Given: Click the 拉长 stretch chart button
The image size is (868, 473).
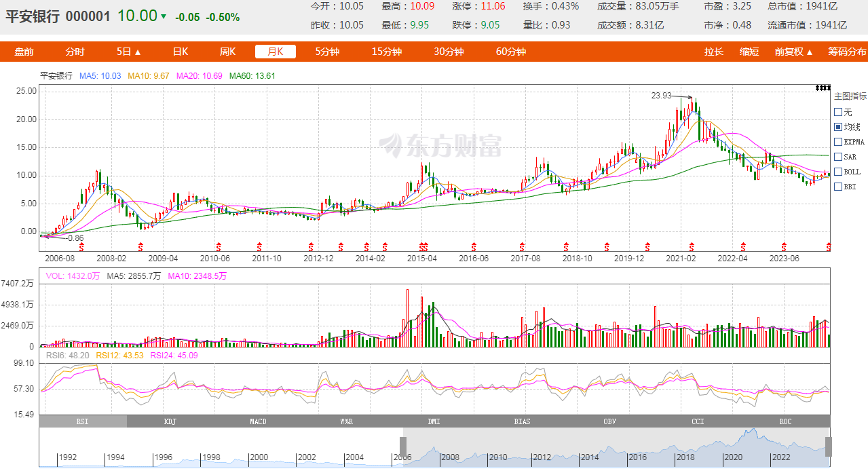Looking at the screenshot, I should pos(714,52).
